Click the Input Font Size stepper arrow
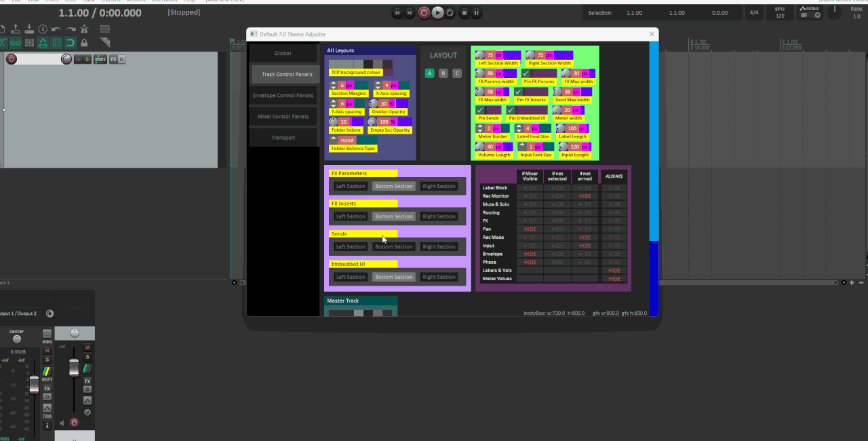Viewport: 868px width, 441px height. (522, 147)
